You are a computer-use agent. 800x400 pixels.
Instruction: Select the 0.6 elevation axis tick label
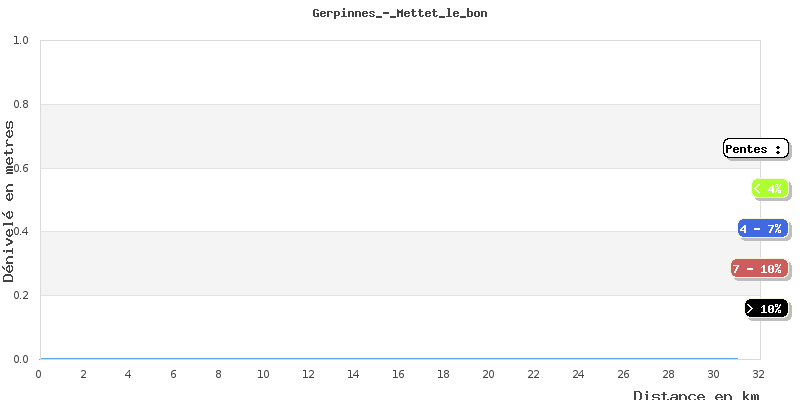coord(20,168)
